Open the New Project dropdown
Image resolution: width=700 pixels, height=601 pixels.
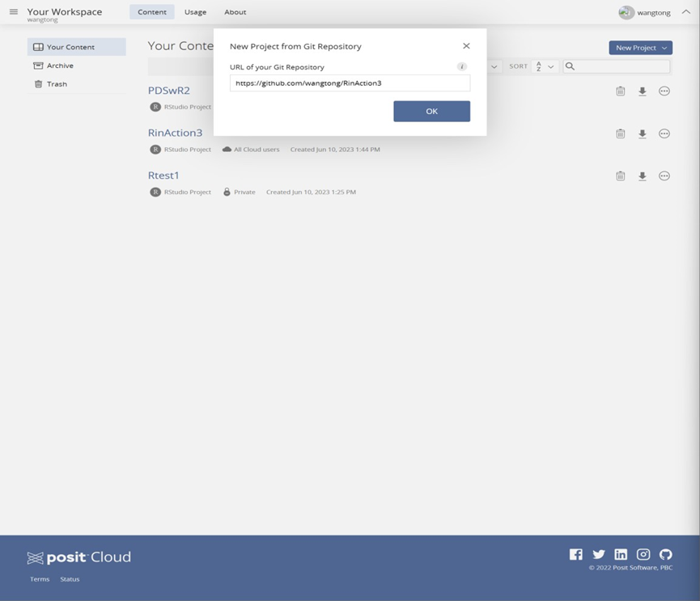[641, 48]
